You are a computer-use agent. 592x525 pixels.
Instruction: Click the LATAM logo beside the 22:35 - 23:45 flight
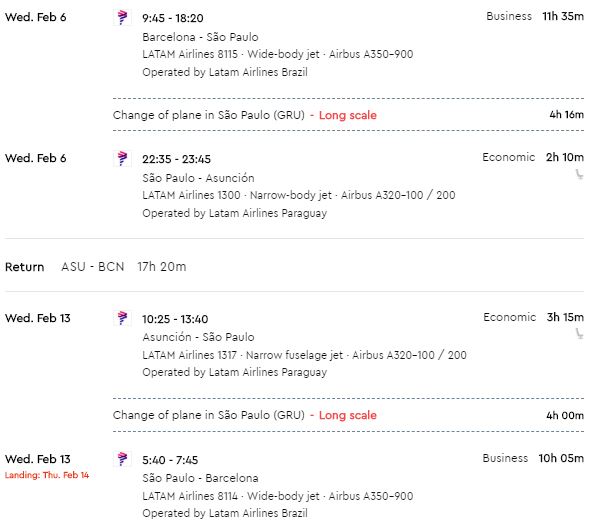pyautogui.click(x=122, y=159)
